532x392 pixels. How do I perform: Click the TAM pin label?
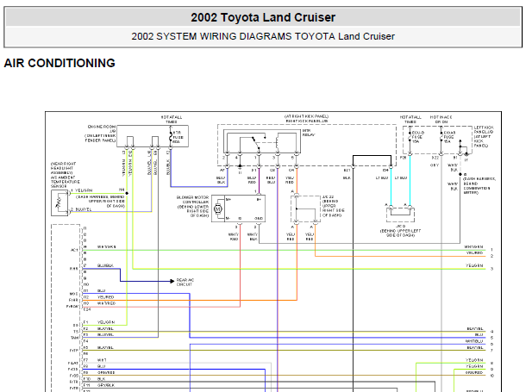click(x=75, y=338)
